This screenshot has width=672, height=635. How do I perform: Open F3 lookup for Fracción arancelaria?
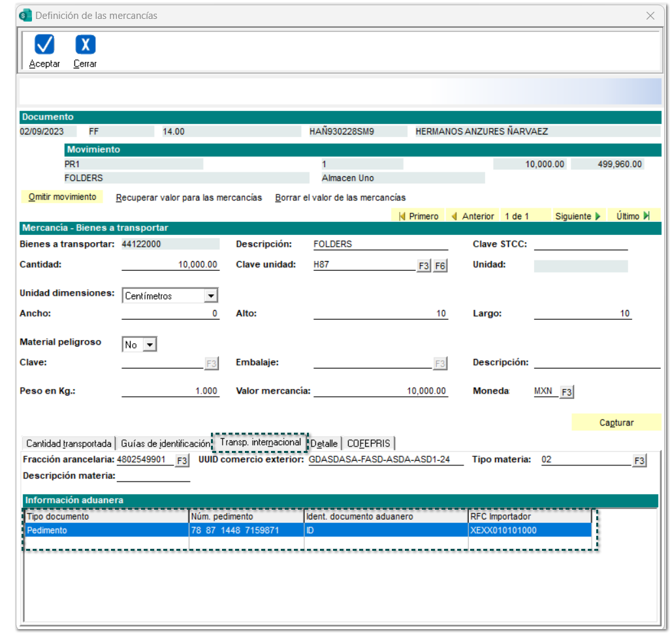point(182,461)
